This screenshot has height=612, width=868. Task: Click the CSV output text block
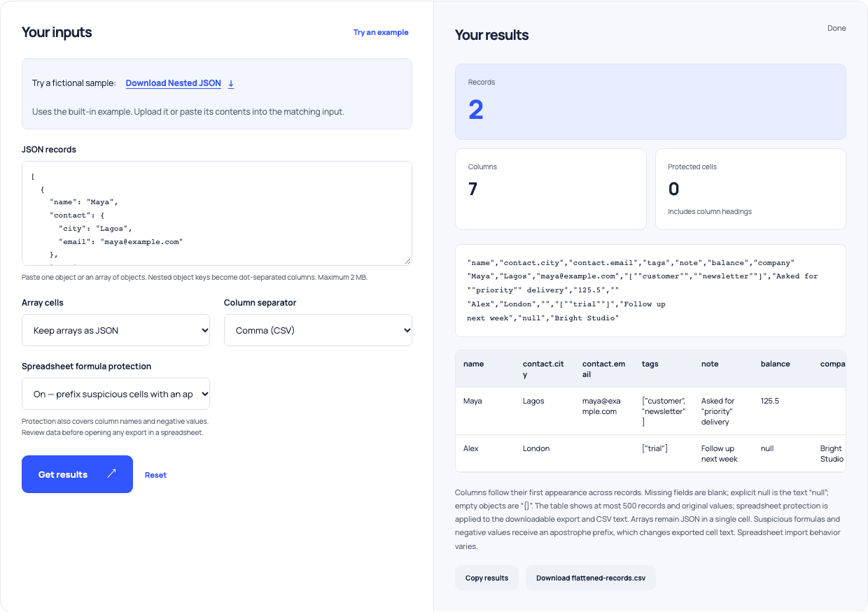coord(650,290)
